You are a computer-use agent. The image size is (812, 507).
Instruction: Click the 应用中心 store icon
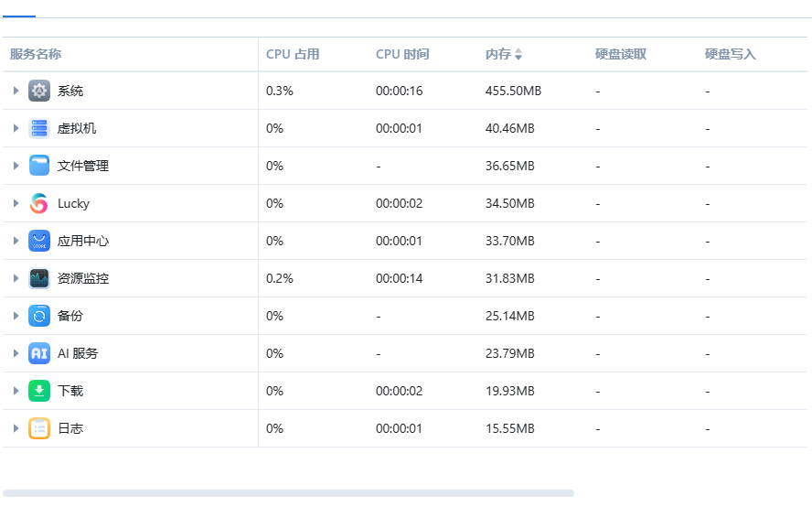click(39, 241)
